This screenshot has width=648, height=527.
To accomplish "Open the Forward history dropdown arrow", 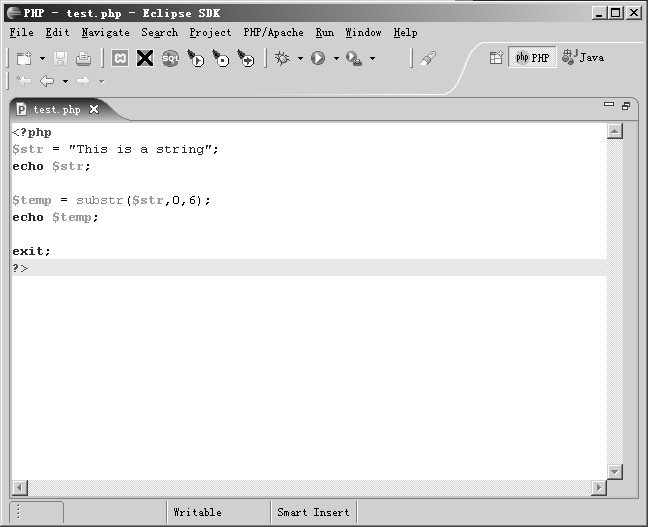I will click(x=102, y=81).
